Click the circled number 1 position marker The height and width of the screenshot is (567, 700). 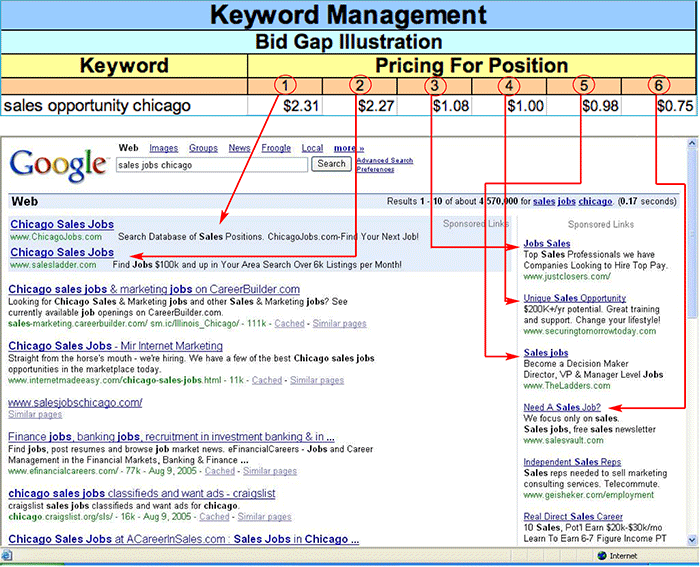[286, 85]
